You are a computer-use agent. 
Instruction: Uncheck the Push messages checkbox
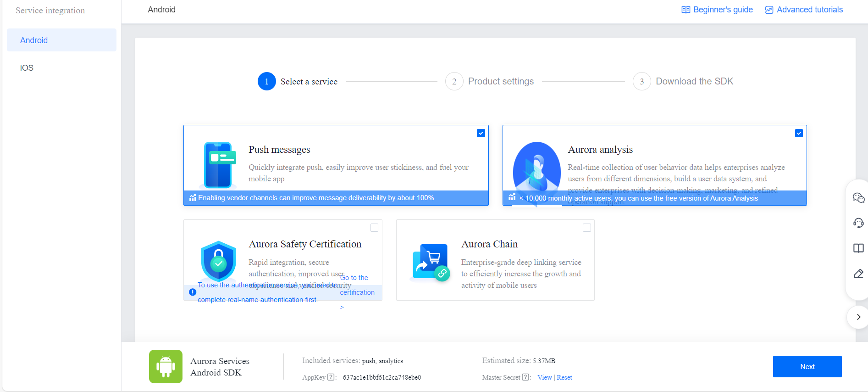click(481, 133)
